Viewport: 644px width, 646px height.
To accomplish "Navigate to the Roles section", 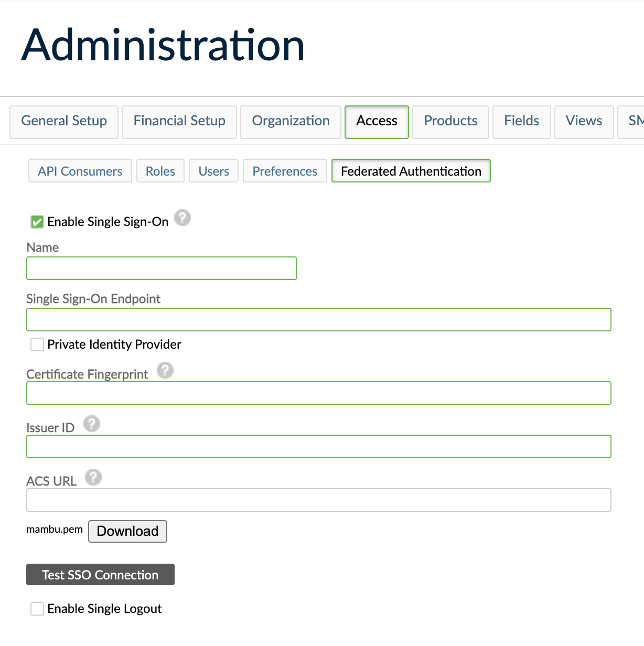I will 160,171.
